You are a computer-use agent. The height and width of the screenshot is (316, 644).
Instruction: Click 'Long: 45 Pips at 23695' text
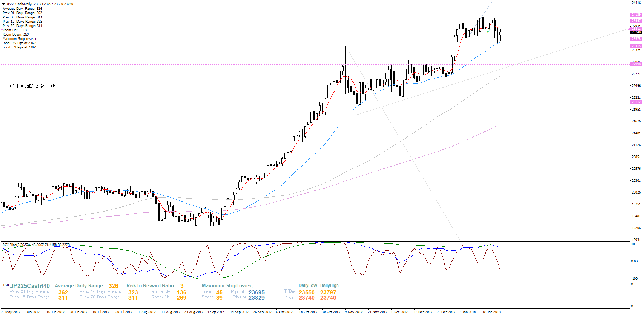coord(20,43)
